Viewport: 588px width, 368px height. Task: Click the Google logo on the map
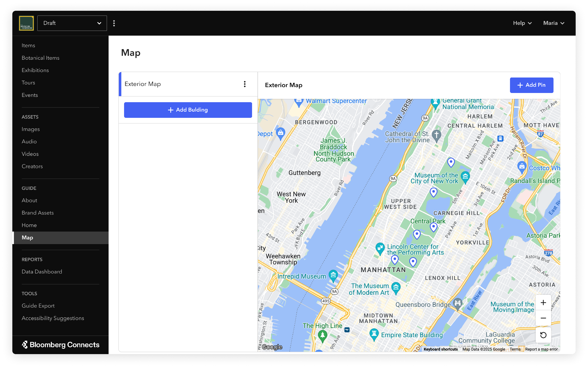(272, 347)
